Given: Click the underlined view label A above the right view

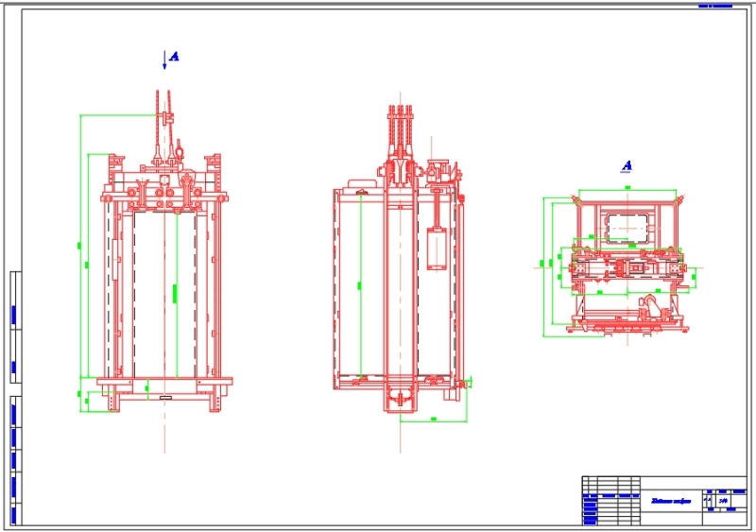Looking at the screenshot, I should pyautogui.click(x=627, y=166).
